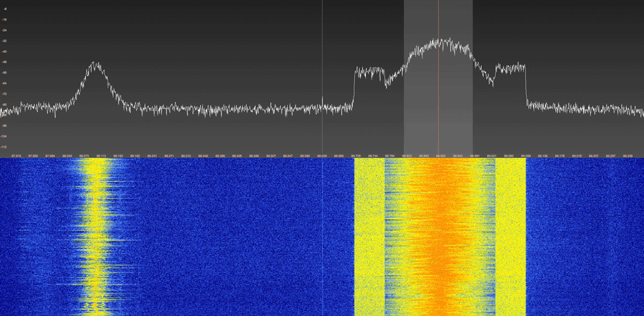Click the 88.113 frequency label
This screenshot has height=316, width=644.
(102, 155)
